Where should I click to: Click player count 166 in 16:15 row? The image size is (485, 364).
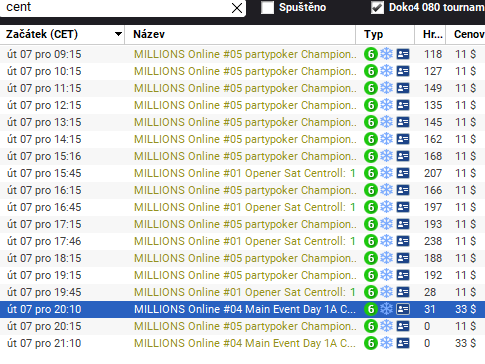click(433, 190)
